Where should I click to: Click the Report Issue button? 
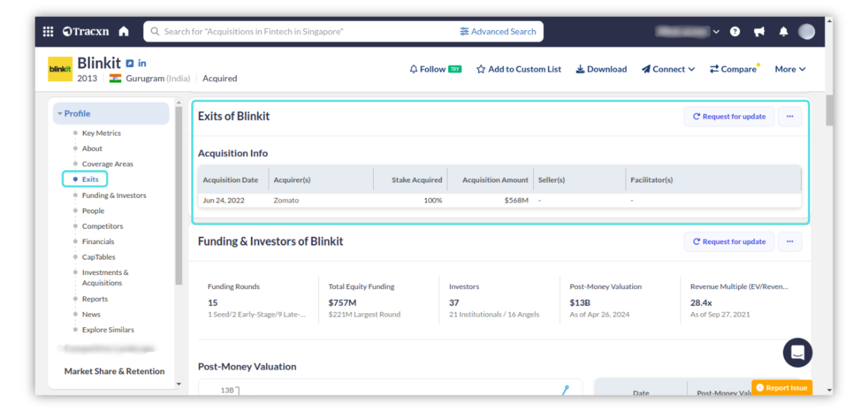(782, 387)
